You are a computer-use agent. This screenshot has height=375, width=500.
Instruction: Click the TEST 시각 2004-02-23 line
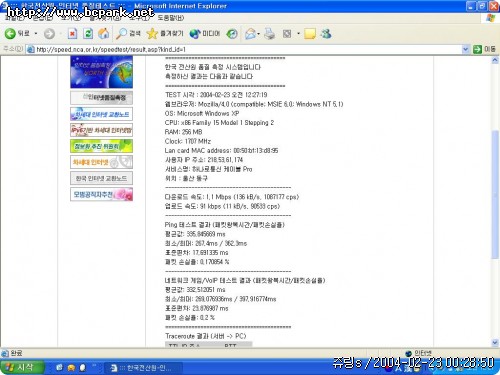point(216,95)
